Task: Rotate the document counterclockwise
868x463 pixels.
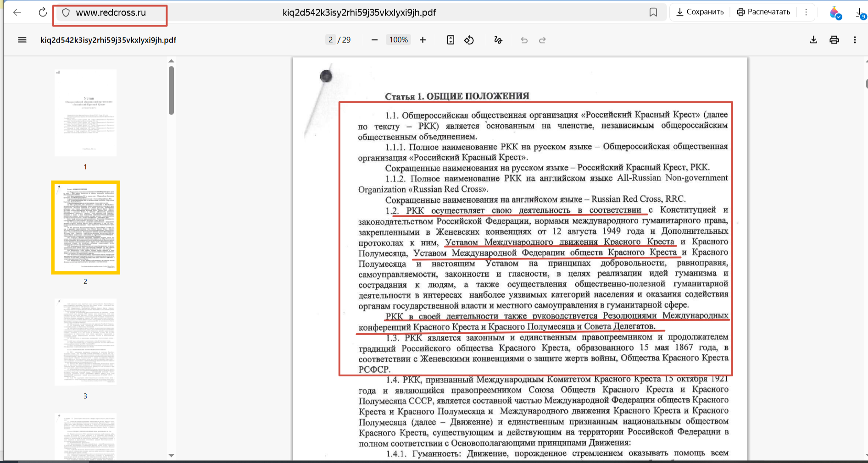Action: [469, 40]
